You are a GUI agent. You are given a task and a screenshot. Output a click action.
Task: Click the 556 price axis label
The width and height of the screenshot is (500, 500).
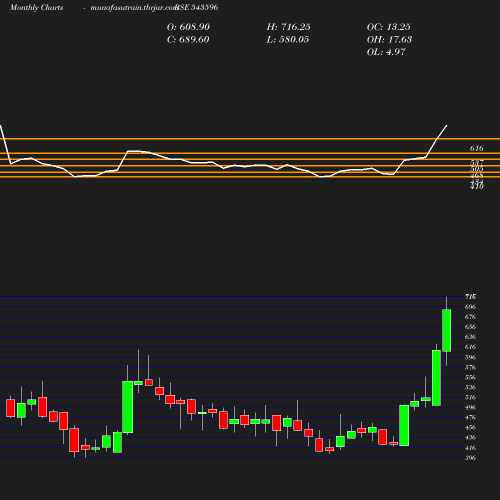pos(470,377)
